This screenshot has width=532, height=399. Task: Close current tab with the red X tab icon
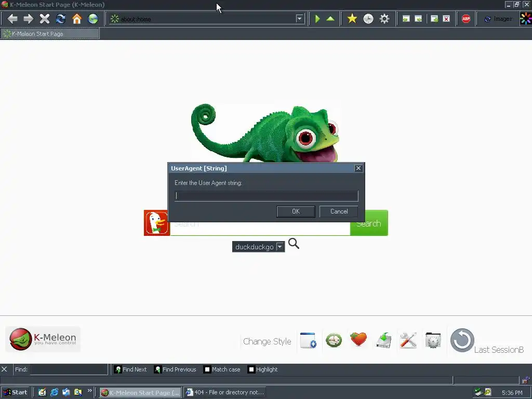point(446,19)
